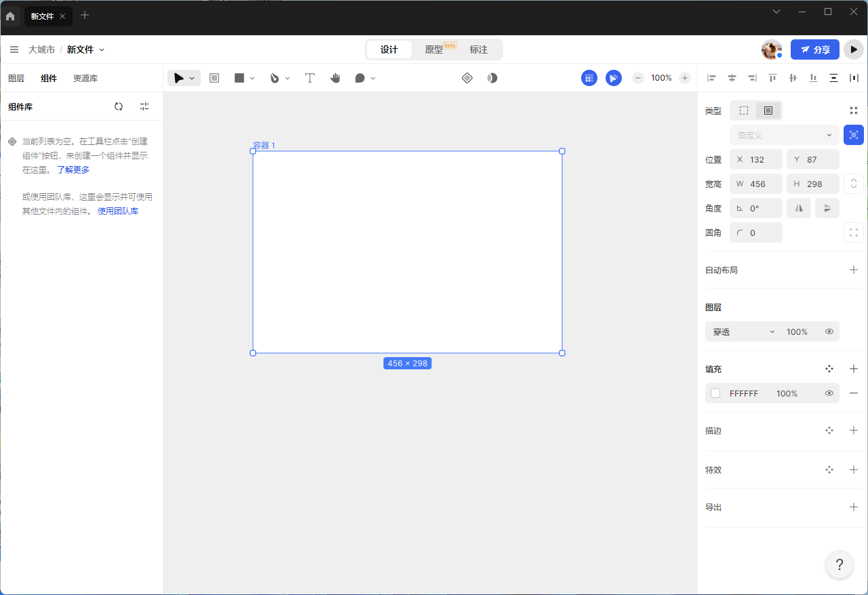Click the Frame container tool icon

[214, 78]
